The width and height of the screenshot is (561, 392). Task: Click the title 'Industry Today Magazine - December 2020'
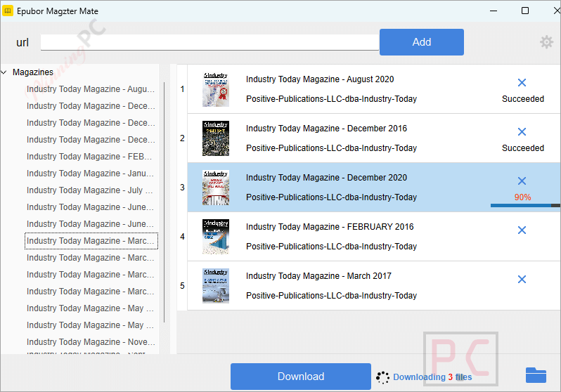(326, 178)
